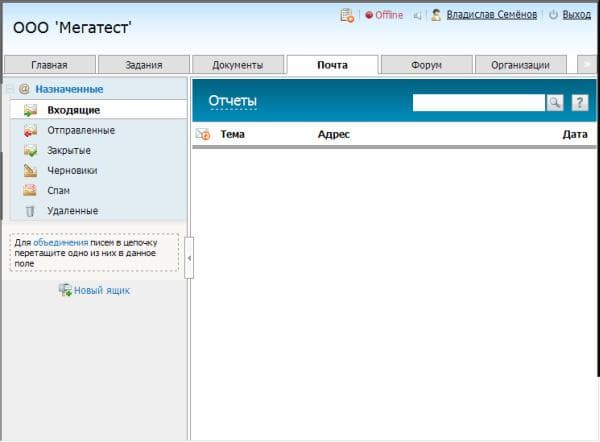600x442 pixels.
Task: Click the Offline status text
Action: [x=389, y=15]
